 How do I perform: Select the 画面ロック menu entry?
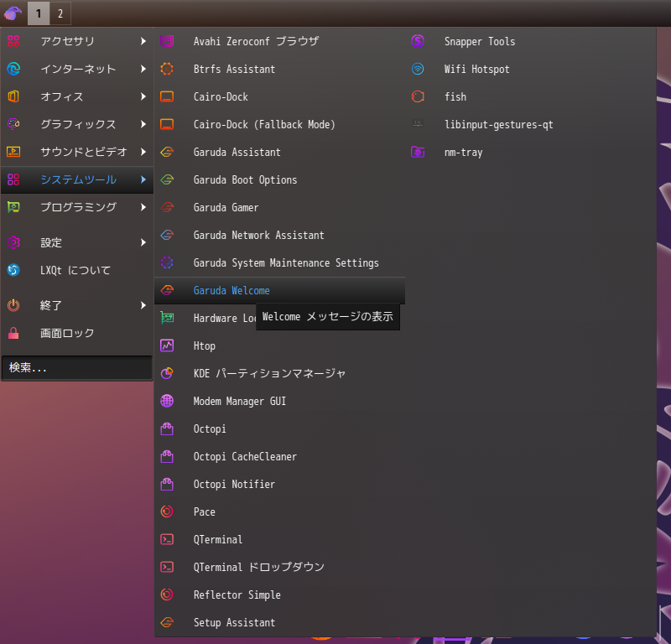[77, 333]
